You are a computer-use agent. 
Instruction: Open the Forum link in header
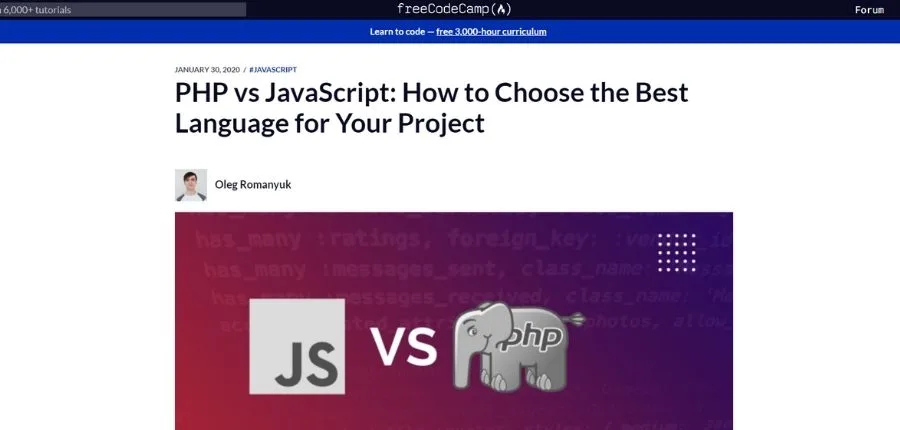click(869, 10)
